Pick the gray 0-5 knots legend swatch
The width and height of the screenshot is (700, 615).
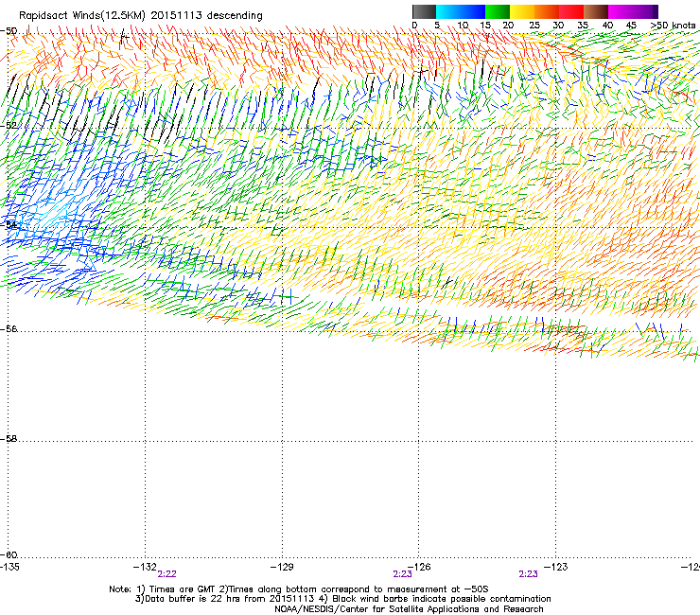424,11
